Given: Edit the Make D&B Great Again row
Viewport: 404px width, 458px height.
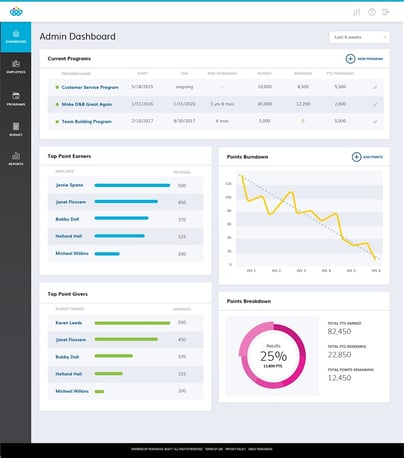Looking at the screenshot, I should 375,104.
